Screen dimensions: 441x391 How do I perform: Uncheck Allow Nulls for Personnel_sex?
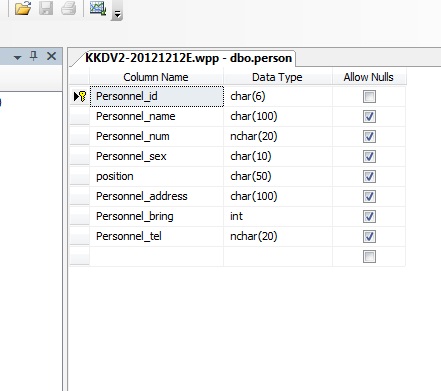point(369,157)
